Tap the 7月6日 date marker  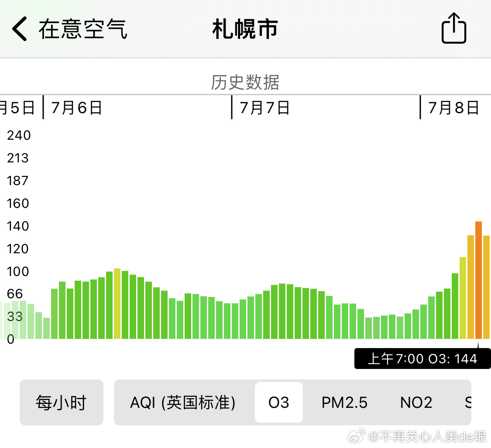pyautogui.click(x=76, y=107)
